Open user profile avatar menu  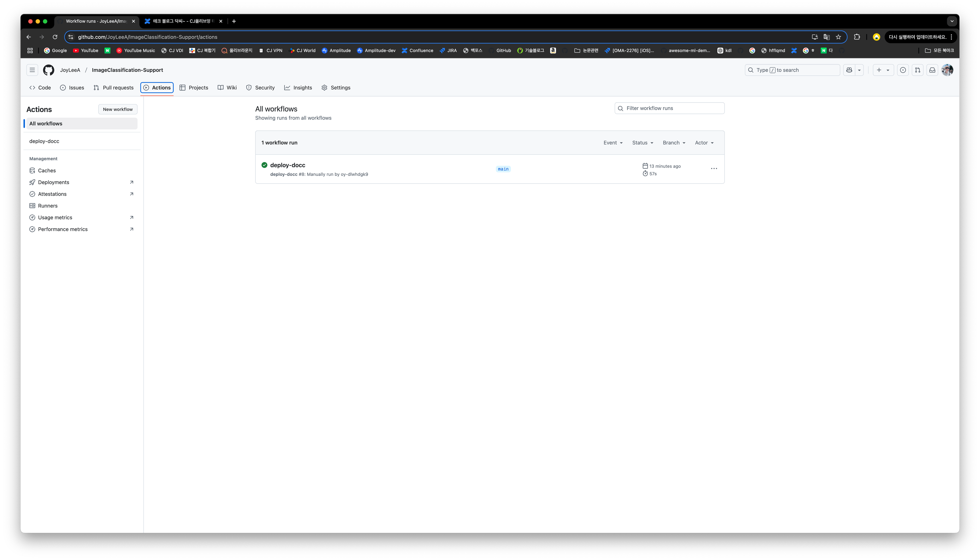coord(947,70)
